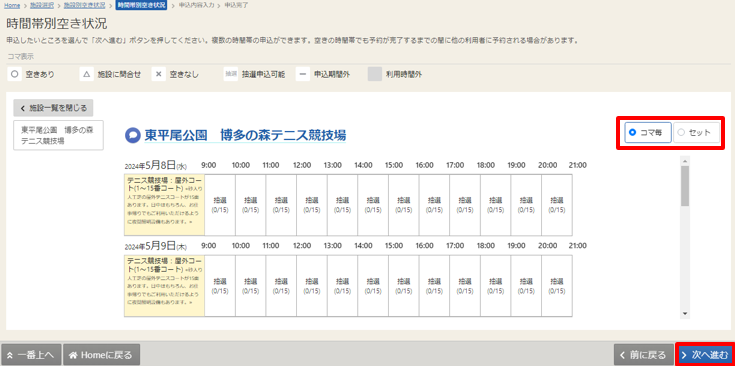Click the 施設に問合せ triangle legend icon
The image size is (737, 366).
(86, 74)
